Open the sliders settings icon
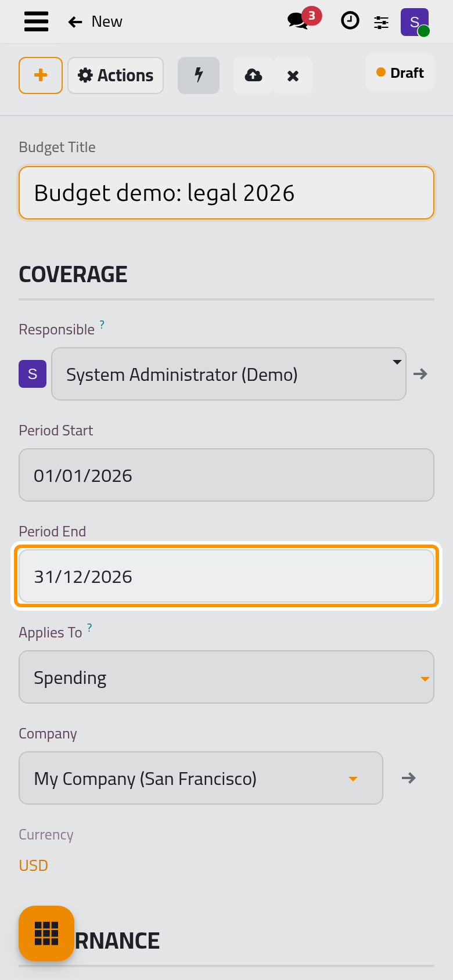The height and width of the screenshot is (980, 453). coord(381,23)
